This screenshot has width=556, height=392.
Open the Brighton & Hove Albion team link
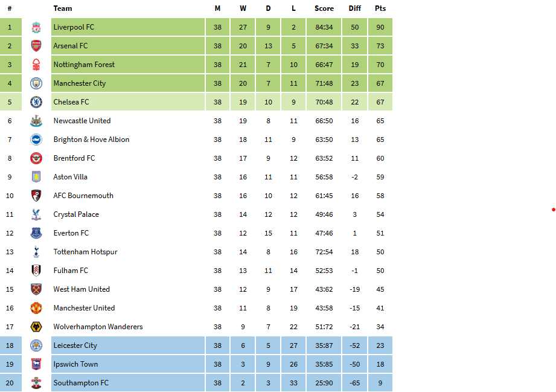92,140
